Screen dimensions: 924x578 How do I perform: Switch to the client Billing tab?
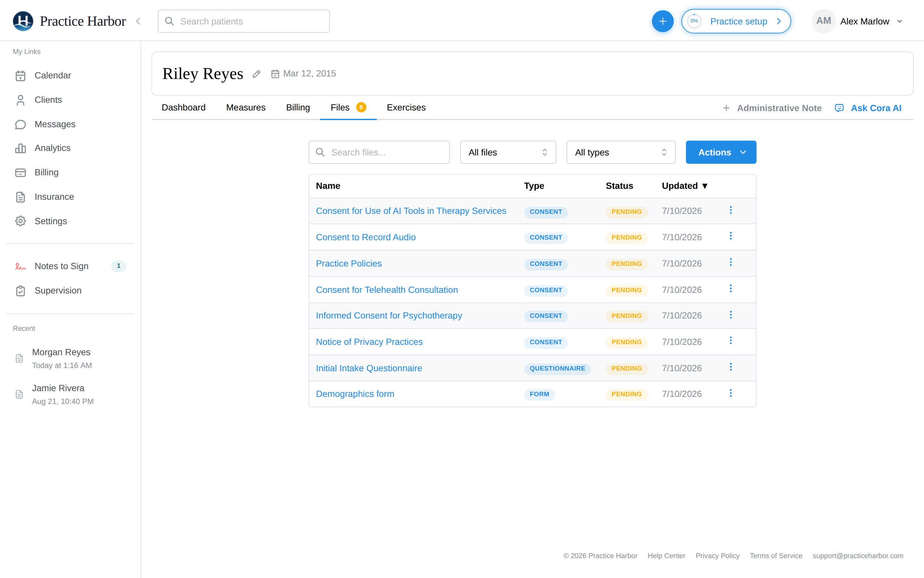(298, 108)
